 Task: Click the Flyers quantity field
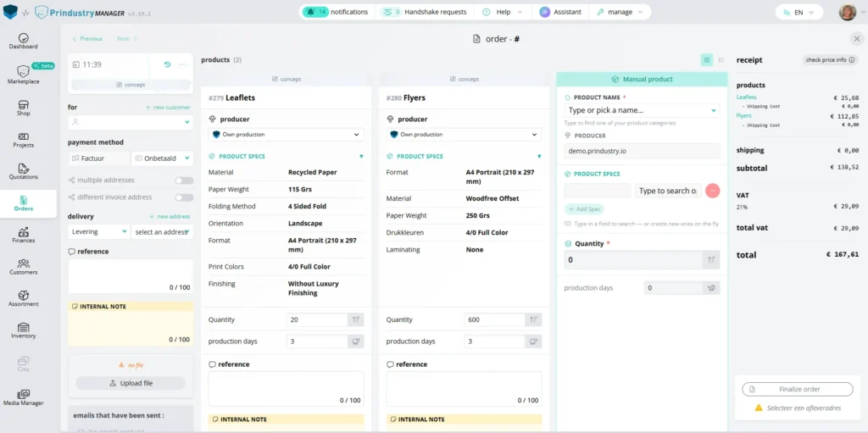[x=494, y=319]
